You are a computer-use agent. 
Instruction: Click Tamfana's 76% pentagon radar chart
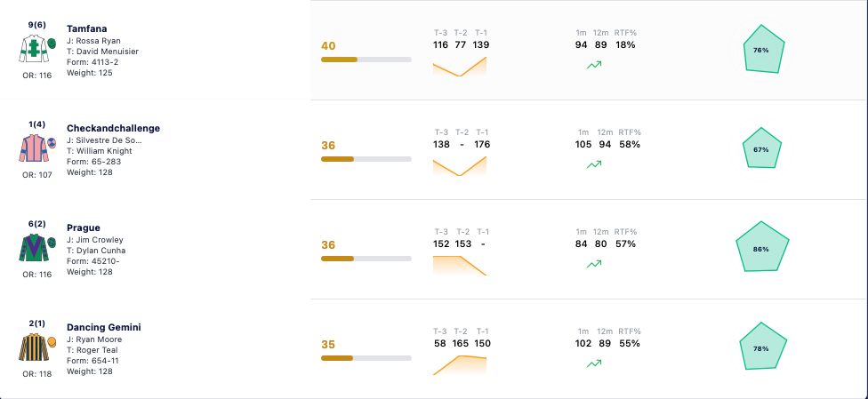click(x=761, y=50)
